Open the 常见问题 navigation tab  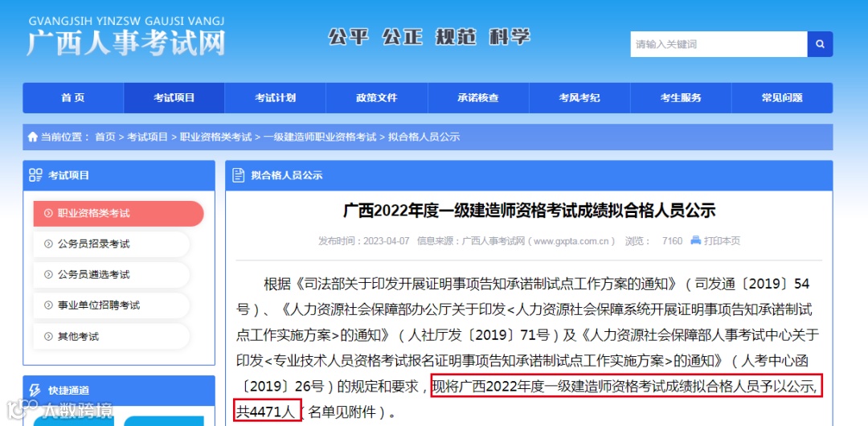782,98
